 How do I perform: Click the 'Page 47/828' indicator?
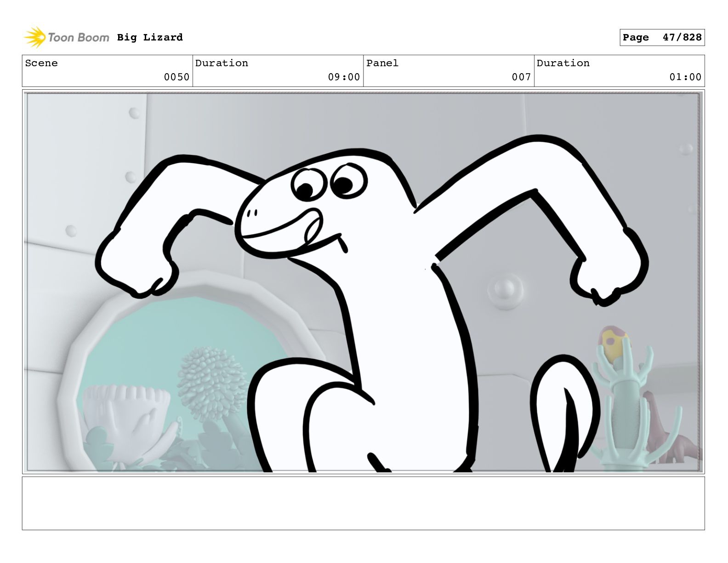662,38
